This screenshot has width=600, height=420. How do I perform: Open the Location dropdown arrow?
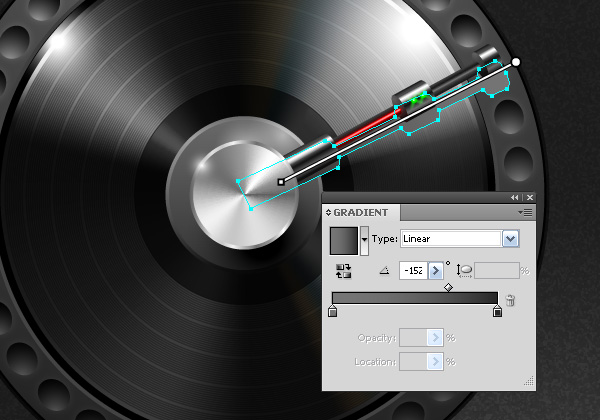435,361
